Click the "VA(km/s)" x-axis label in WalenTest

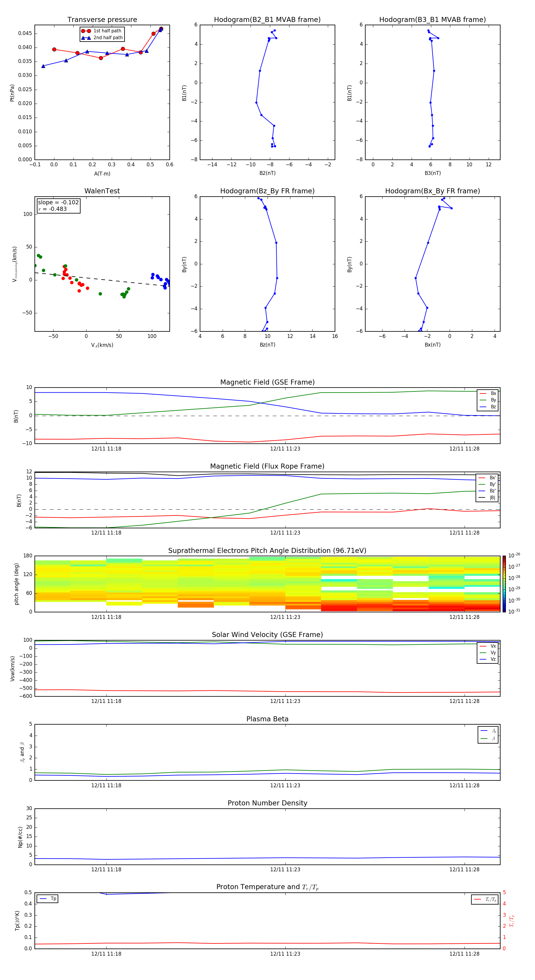[x=102, y=345]
